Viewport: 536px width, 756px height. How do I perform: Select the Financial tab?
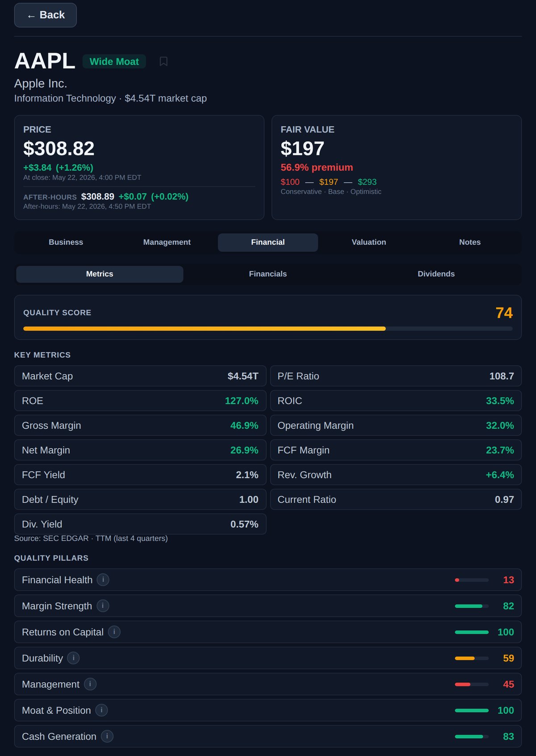pyautogui.click(x=268, y=242)
